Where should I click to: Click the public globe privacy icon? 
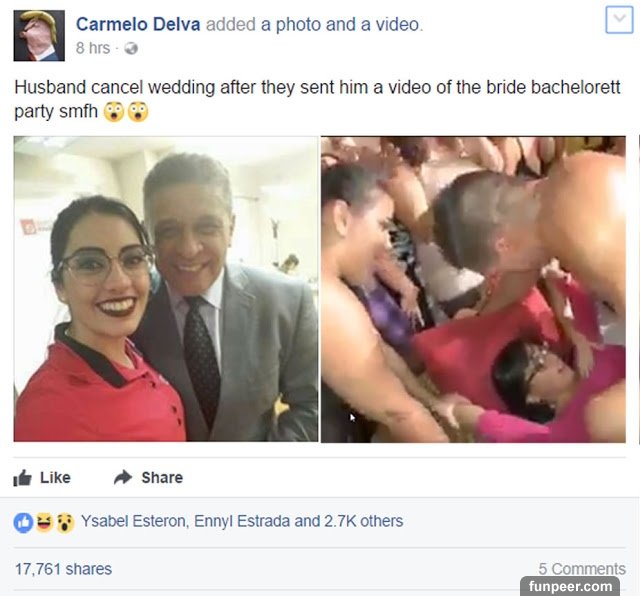(131, 49)
